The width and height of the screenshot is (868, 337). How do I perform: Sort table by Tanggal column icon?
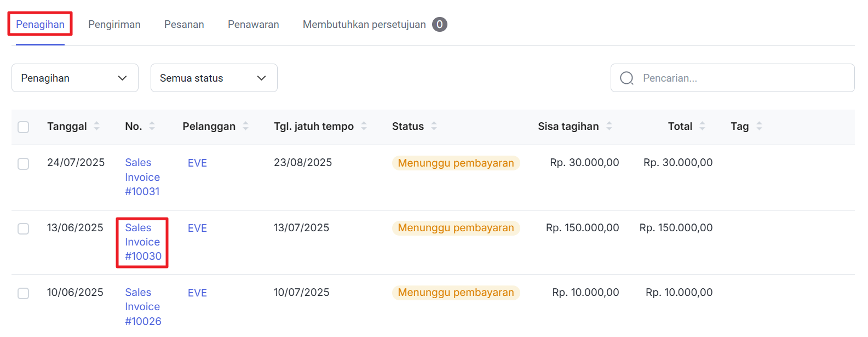(x=97, y=126)
